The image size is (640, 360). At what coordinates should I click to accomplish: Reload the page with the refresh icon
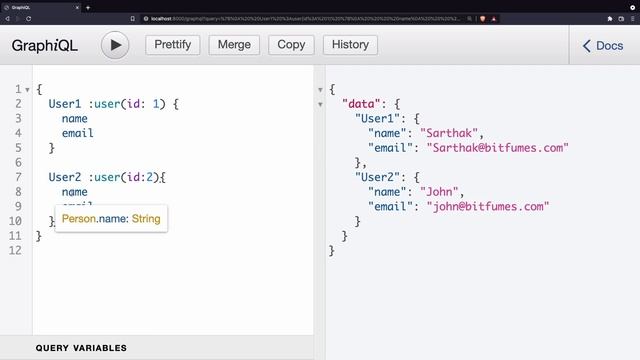pos(29,19)
